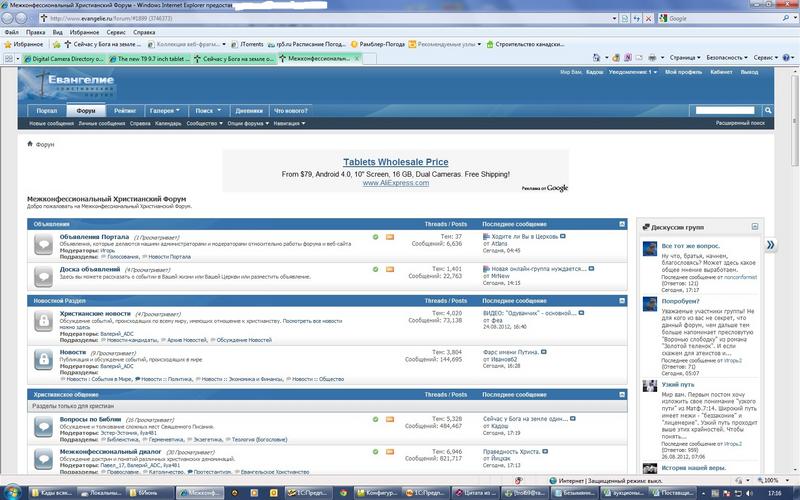Screen dimensions: 800x500
Task: Click the locked forum icon beside Новости
Action: coord(43,357)
